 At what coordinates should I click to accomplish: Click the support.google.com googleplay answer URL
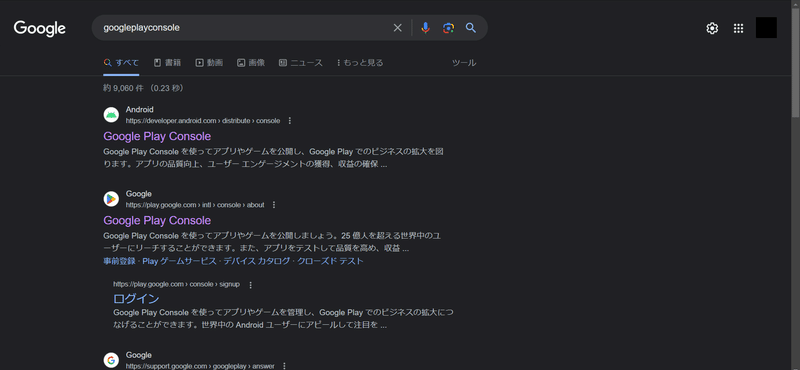click(x=200, y=366)
